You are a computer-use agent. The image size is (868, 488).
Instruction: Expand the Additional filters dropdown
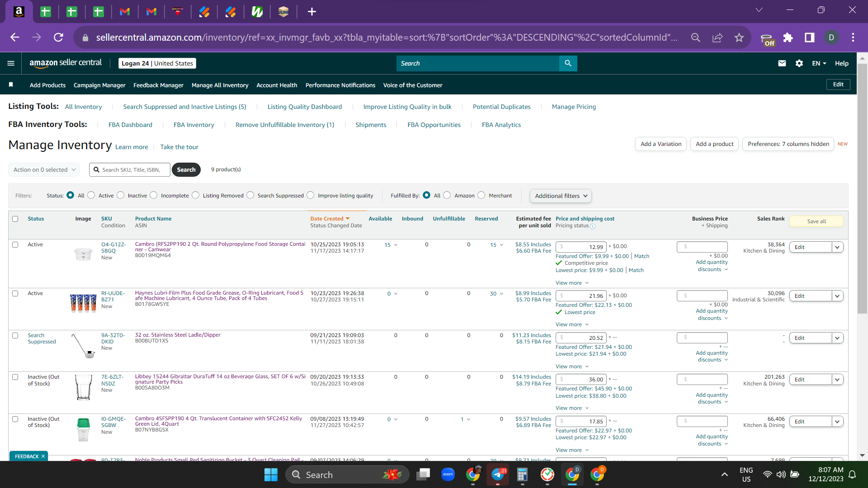click(x=561, y=196)
